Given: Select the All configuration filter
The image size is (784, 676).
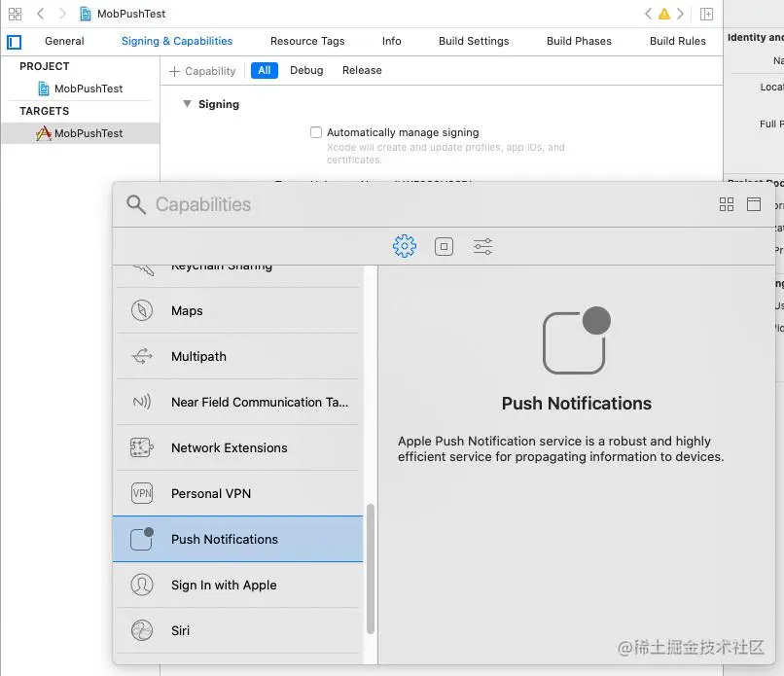Looking at the screenshot, I should pyautogui.click(x=265, y=70).
